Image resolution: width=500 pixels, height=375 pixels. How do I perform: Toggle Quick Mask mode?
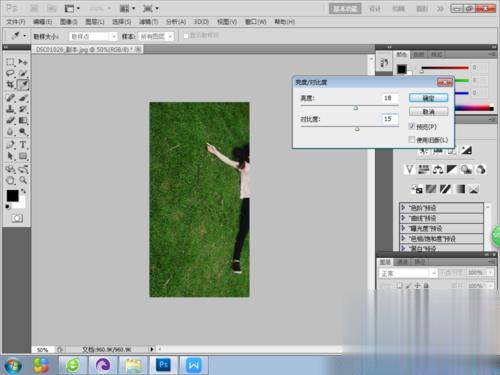point(17,218)
